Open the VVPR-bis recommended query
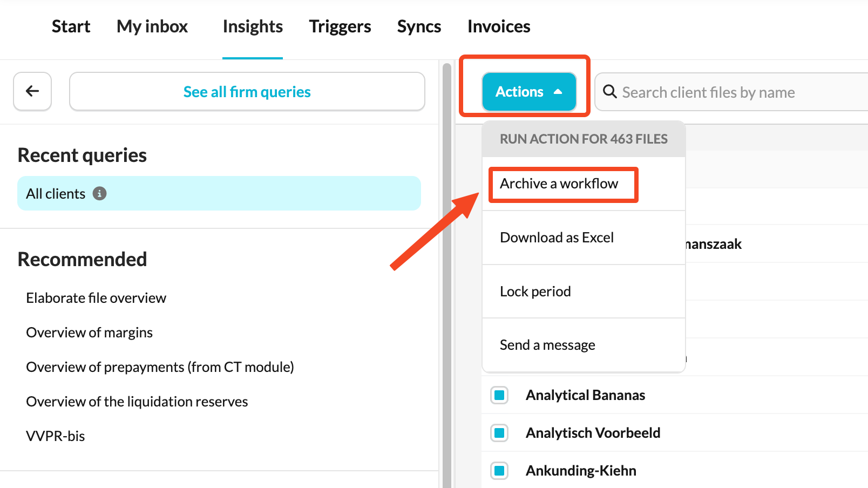Viewport: 868px width, 488px height. point(56,436)
